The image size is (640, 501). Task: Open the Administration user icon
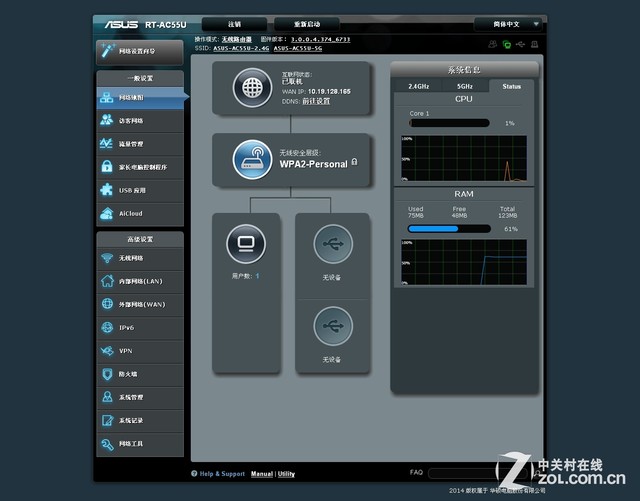click(x=107, y=397)
